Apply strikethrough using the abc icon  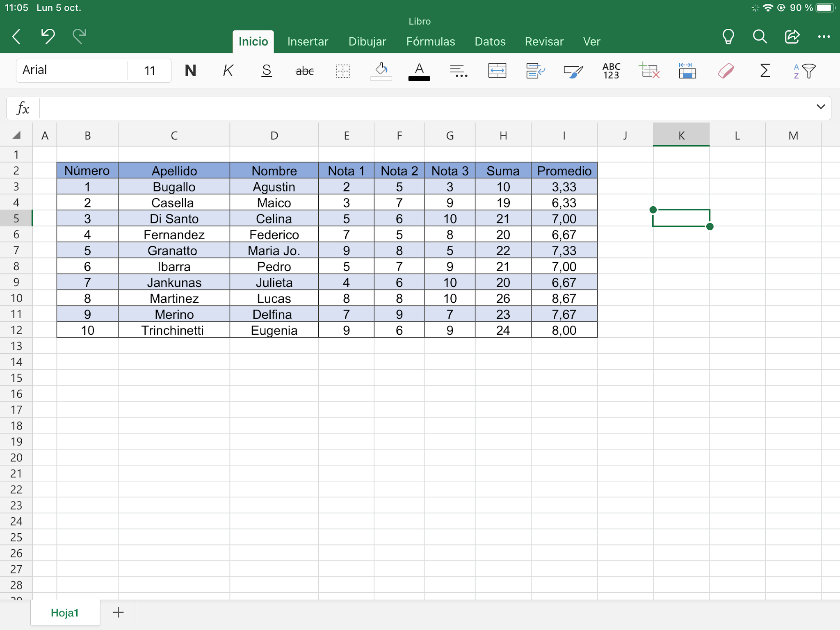click(305, 71)
